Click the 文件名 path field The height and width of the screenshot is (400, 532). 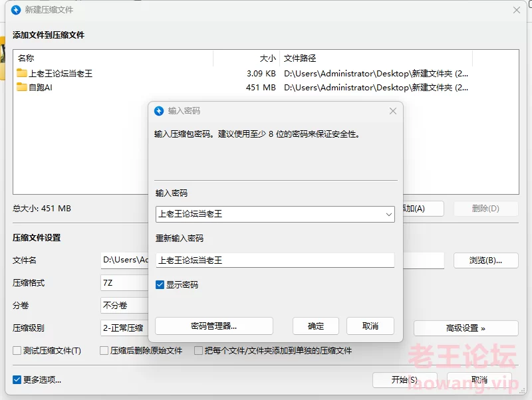click(124, 260)
